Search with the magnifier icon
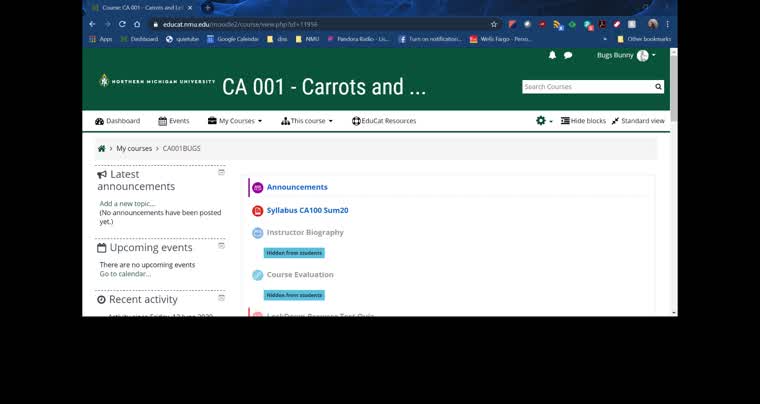Screen dimensions: 760x404 click(x=659, y=87)
